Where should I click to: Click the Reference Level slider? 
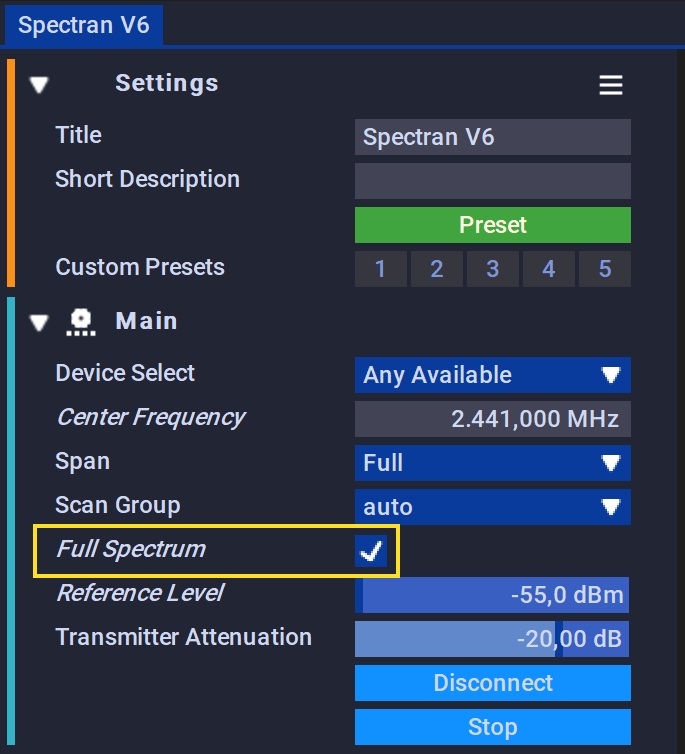(492, 595)
